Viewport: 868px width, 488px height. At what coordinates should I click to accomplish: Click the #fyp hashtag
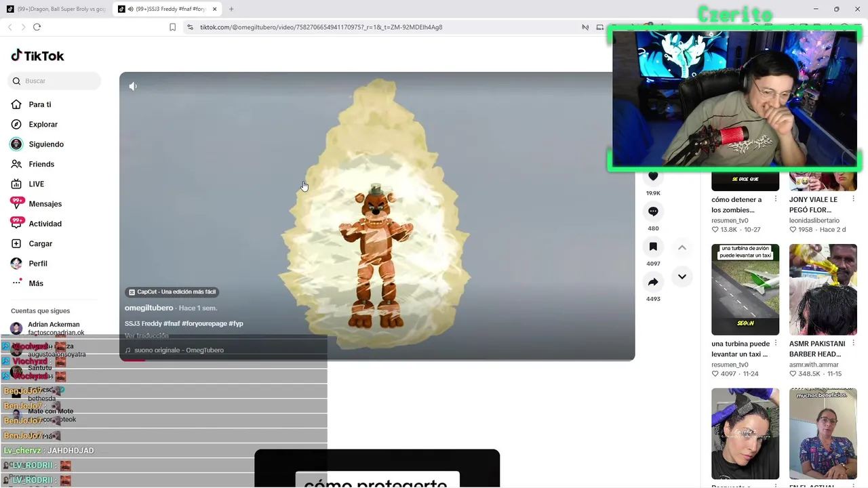[236, 323]
